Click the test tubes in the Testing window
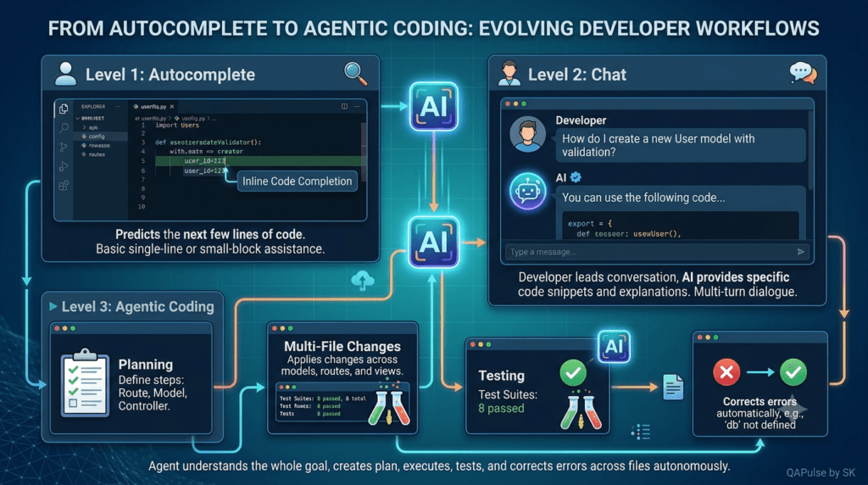Screen dimensions: 868x485 581,412
